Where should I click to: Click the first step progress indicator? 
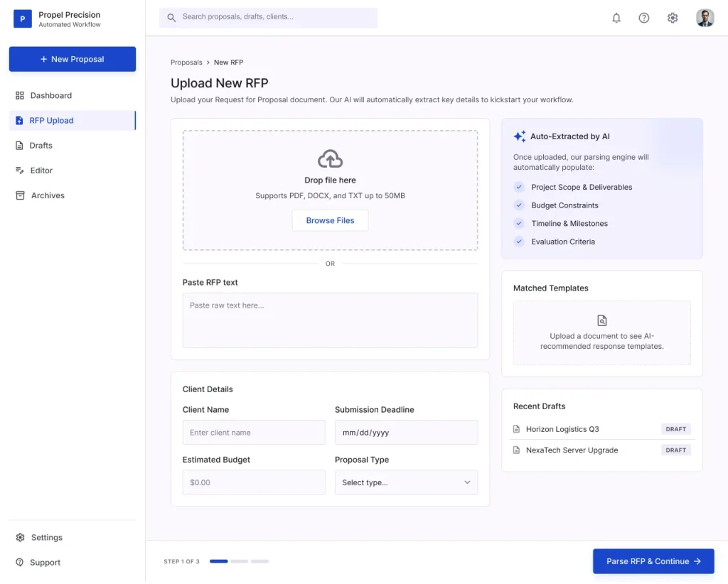click(x=219, y=561)
